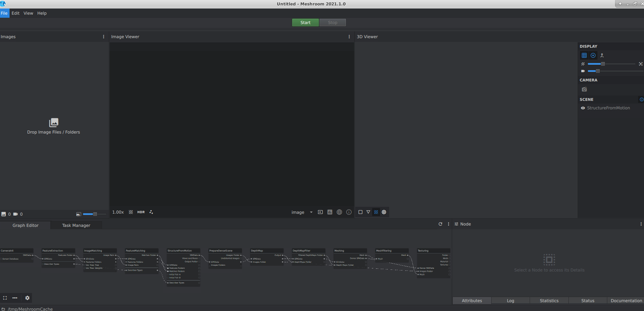Toggle the Image Viewer striped background button
This screenshot has width=644, height=311.
pos(131,212)
